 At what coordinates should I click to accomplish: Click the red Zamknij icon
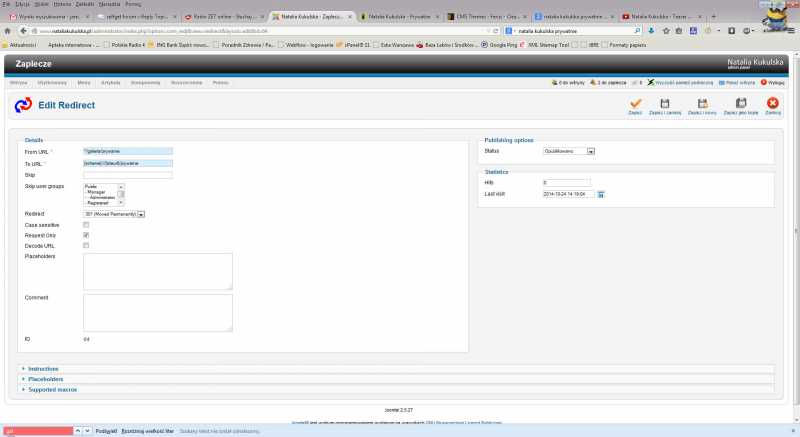(772, 103)
